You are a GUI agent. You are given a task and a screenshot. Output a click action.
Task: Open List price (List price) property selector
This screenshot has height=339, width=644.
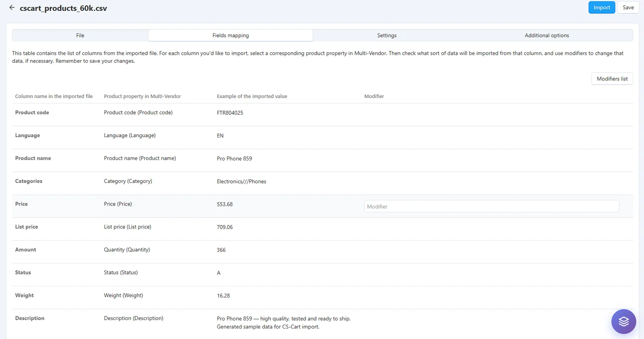coord(128,227)
